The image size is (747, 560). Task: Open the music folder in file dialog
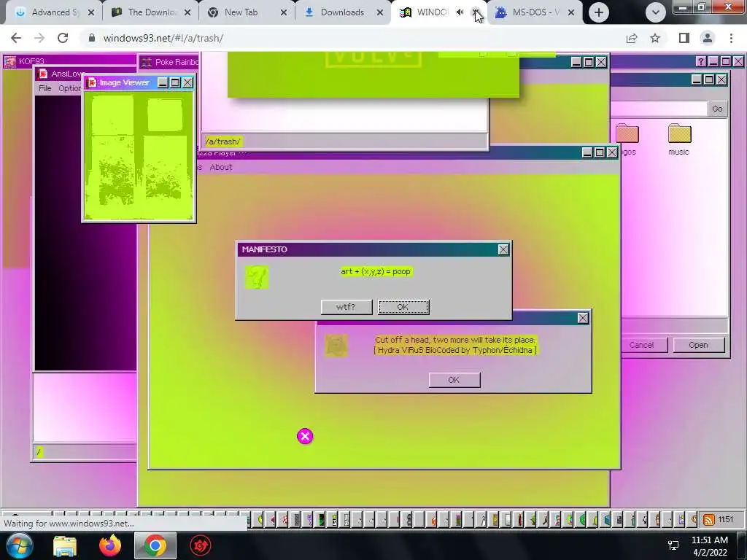pos(679,139)
